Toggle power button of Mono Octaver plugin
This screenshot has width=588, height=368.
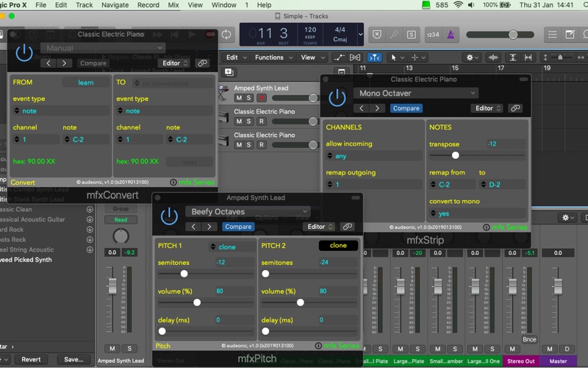tap(337, 98)
